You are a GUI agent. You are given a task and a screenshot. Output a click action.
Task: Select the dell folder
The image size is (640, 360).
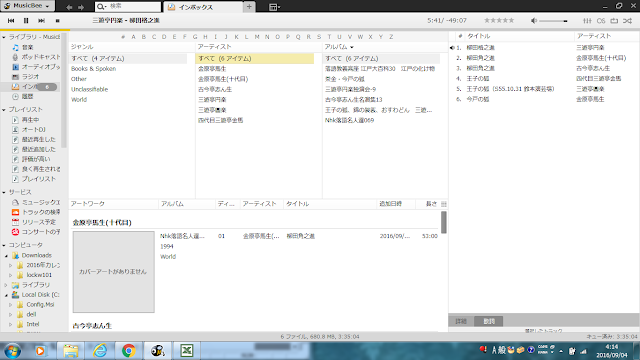[31, 315]
